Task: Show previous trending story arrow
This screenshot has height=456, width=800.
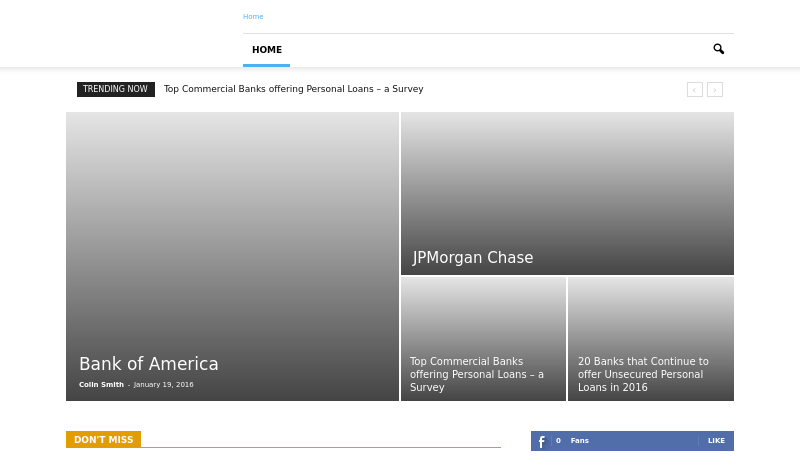Action: [694, 90]
